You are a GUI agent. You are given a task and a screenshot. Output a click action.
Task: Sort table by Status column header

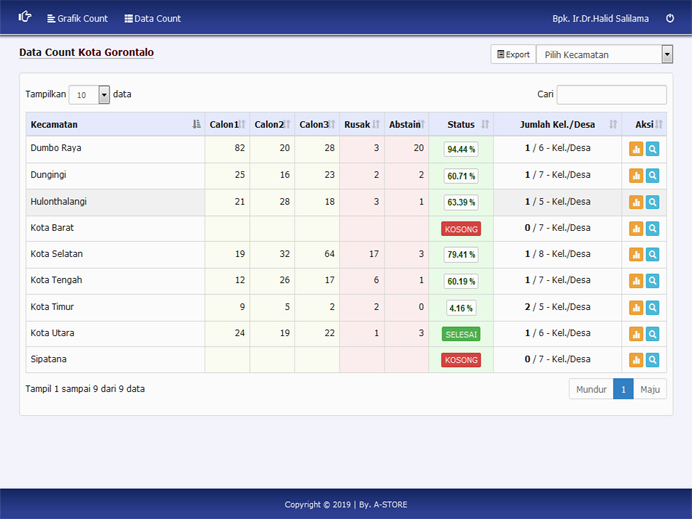point(461,125)
